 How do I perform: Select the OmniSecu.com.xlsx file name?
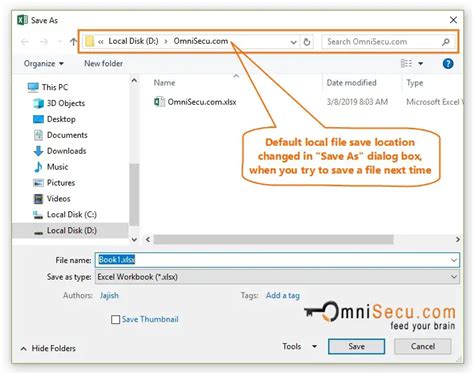click(202, 102)
